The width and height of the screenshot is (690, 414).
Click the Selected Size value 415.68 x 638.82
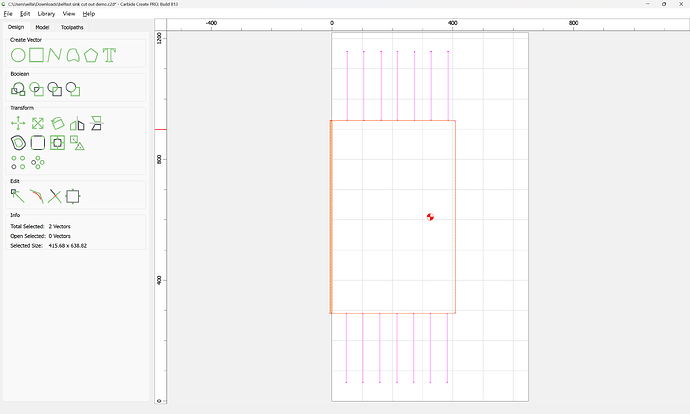coord(68,245)
